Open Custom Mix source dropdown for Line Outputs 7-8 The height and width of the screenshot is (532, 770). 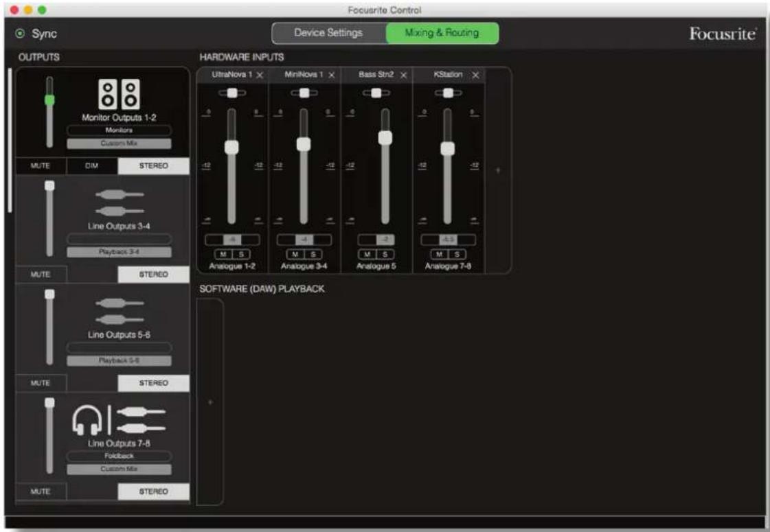coord(120,469)
